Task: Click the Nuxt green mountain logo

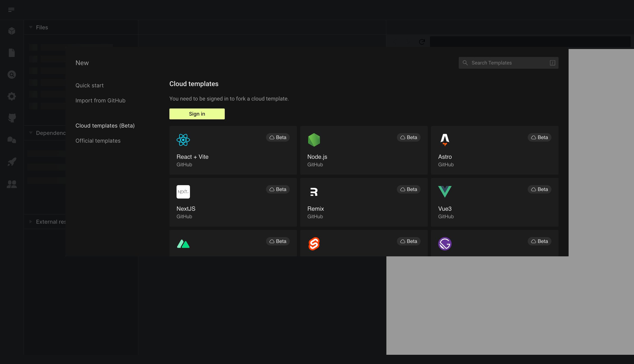Action: [x=183, y=244]
